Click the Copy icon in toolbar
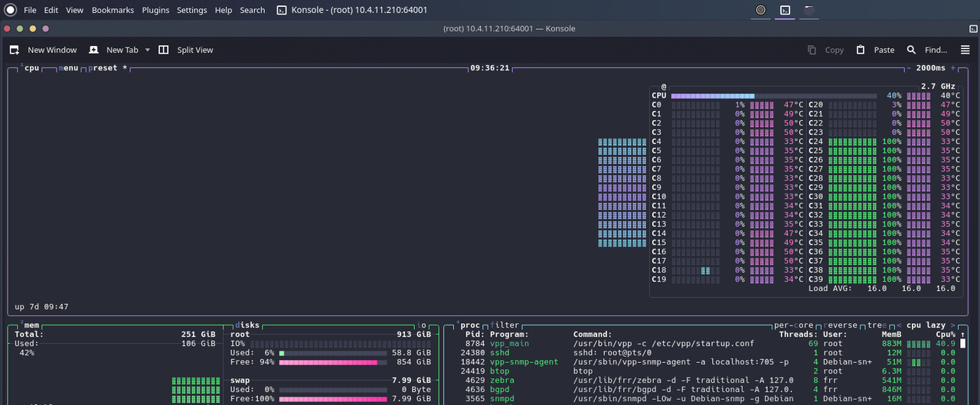 click(x=812, y=50)
